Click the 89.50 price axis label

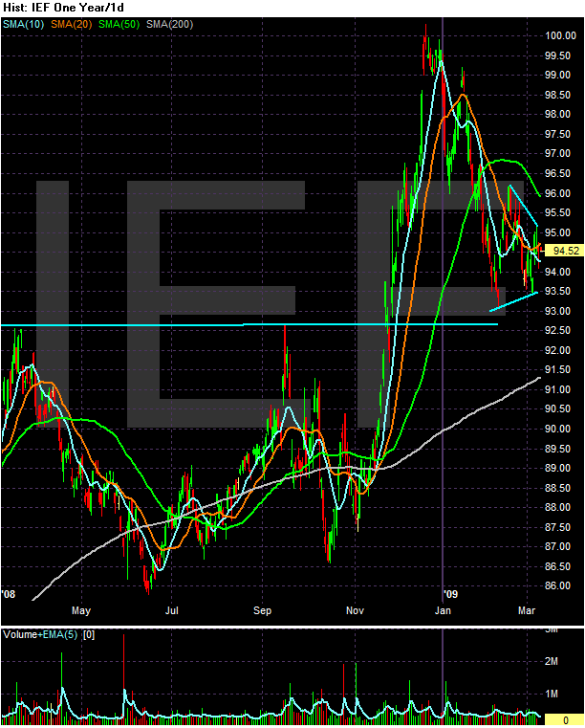tap(557, 449)
